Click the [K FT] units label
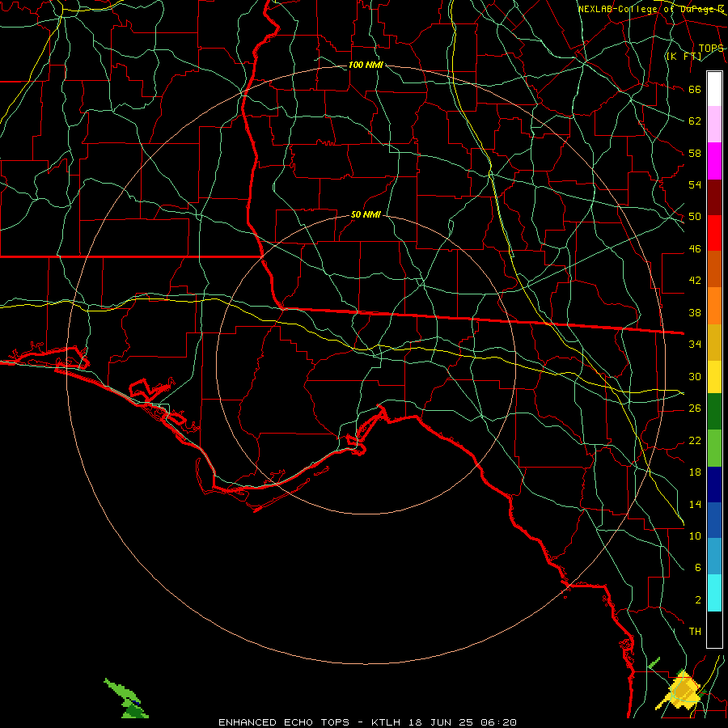This screenshot has height=728, width=728. [x=684, y=57]
